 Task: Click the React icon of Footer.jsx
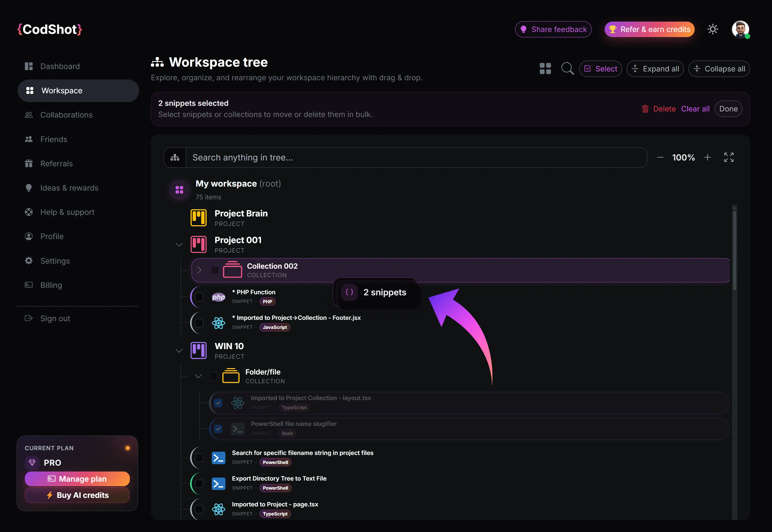tap(218, 323)
